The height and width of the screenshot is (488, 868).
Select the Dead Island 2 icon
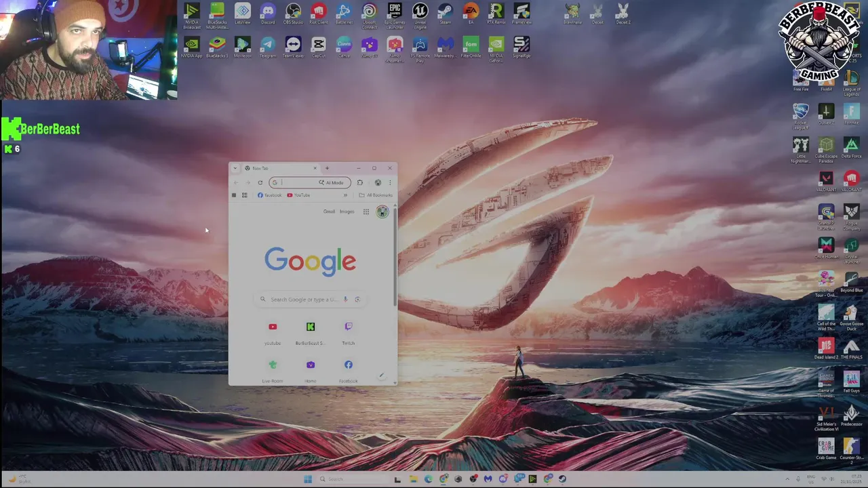click(x=826, y=349)
